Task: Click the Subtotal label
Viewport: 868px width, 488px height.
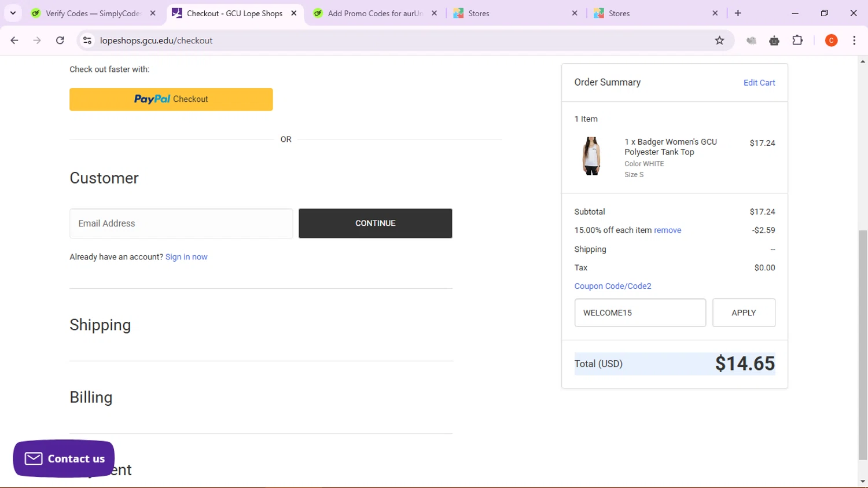Action: (x=590, y=212)
